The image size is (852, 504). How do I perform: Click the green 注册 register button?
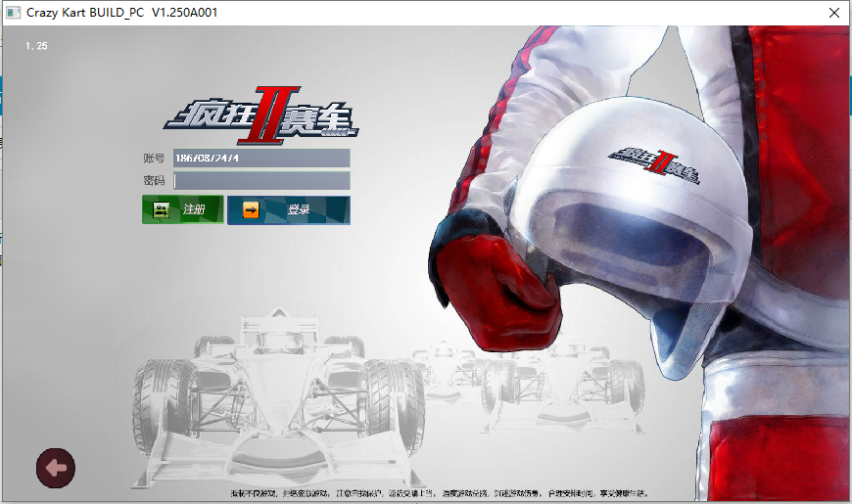pos(182,209)
